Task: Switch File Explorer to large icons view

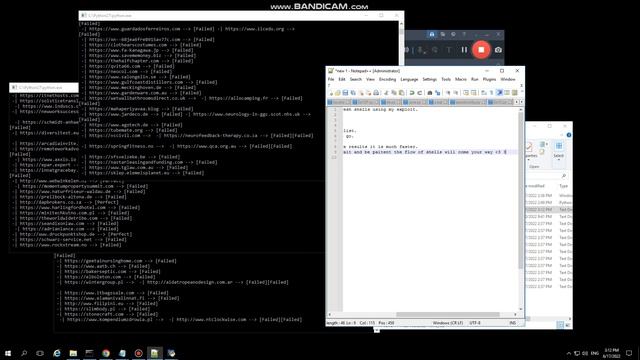Action: click(x=567, y=324)
